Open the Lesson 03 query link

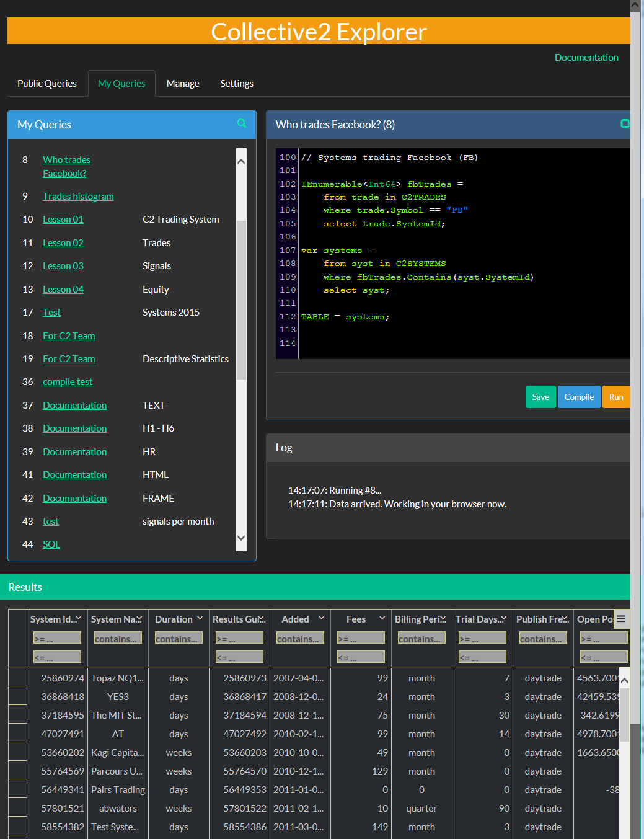click(63, 266)
